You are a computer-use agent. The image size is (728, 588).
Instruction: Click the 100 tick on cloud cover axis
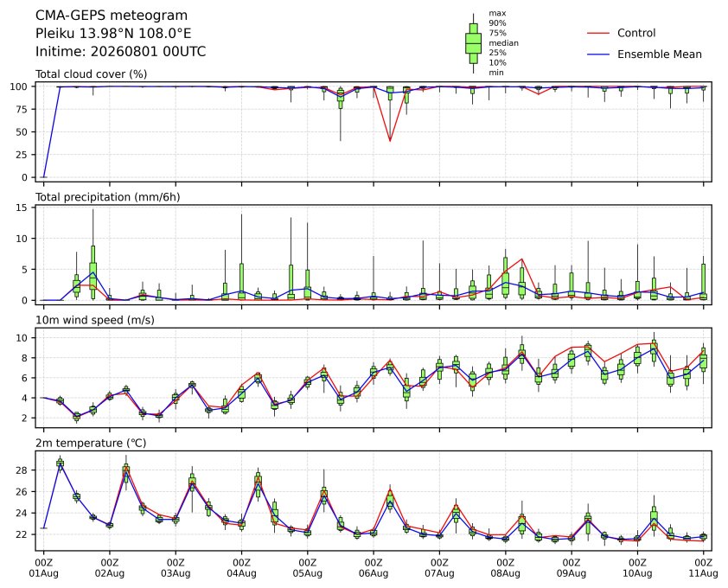click(x=19, y=86)
